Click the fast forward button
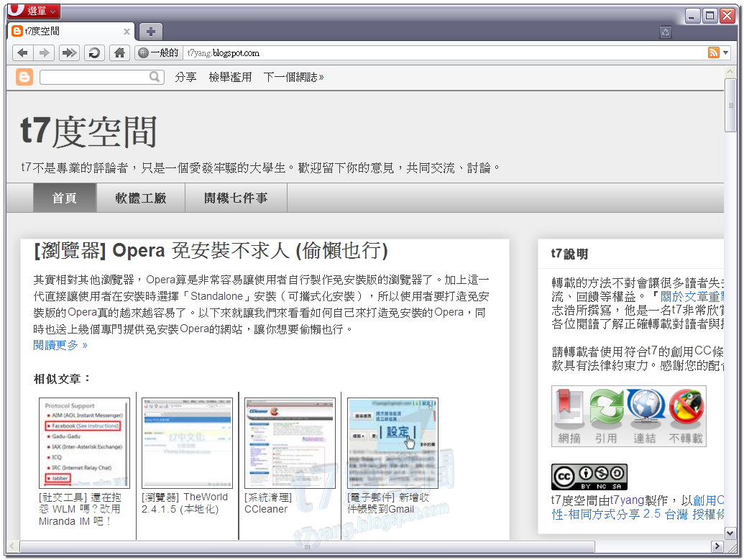Viewport: 744px width, 560px height. point(69,52)
